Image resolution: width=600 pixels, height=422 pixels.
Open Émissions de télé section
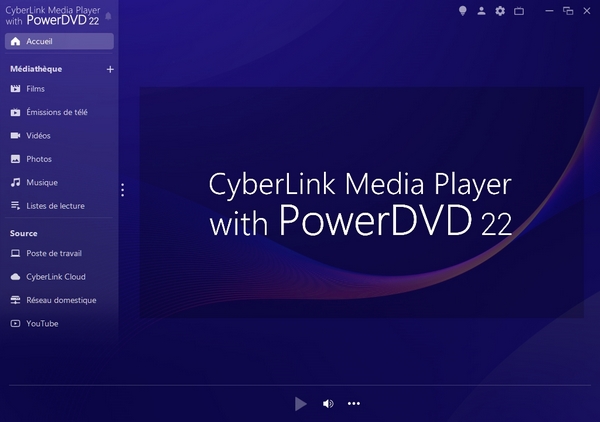coord(59,112)
